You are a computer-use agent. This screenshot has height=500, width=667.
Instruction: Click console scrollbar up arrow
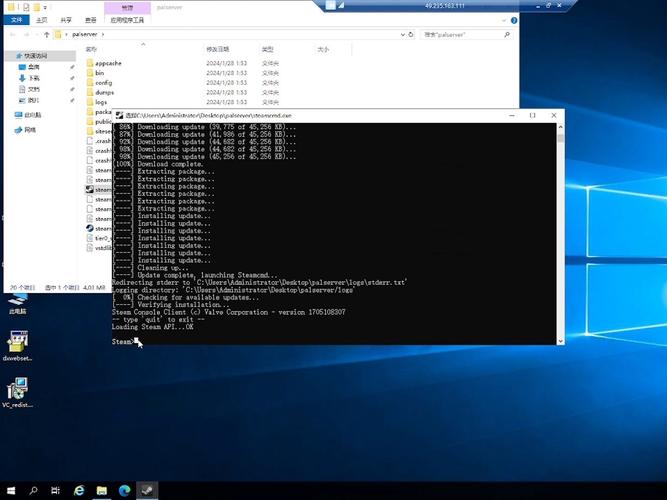pyautogui.click(x=560, y=127)
